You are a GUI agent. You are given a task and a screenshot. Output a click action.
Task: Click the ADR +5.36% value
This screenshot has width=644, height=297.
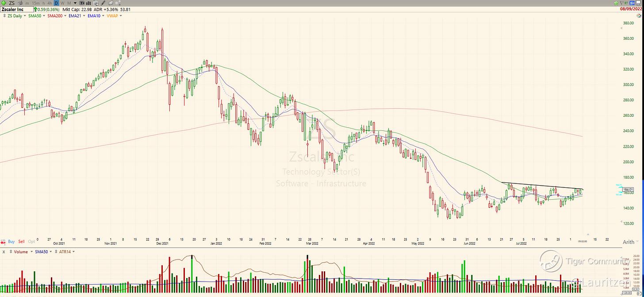(106, 9)
